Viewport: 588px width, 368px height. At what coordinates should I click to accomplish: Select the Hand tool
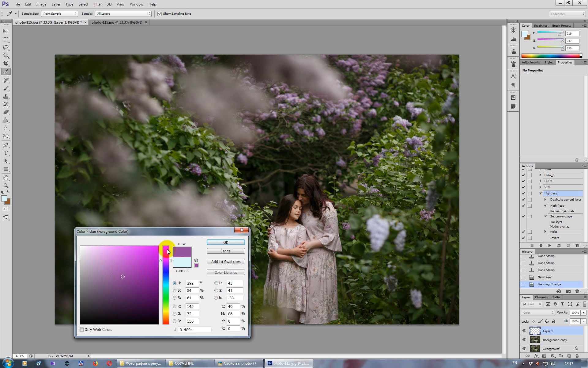(6, 178)
